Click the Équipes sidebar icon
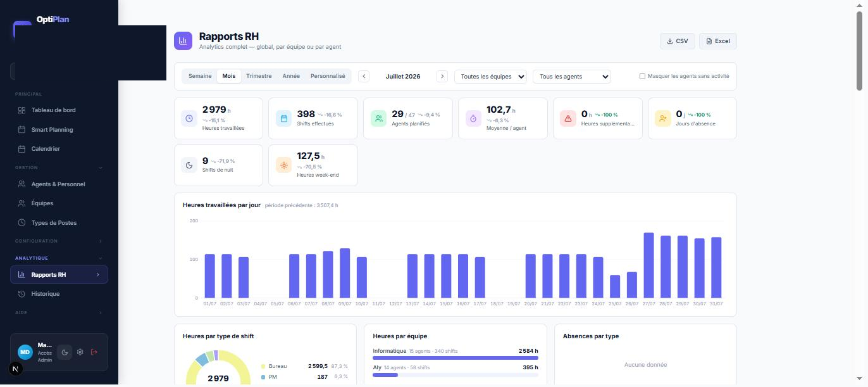 pos(22,203)
